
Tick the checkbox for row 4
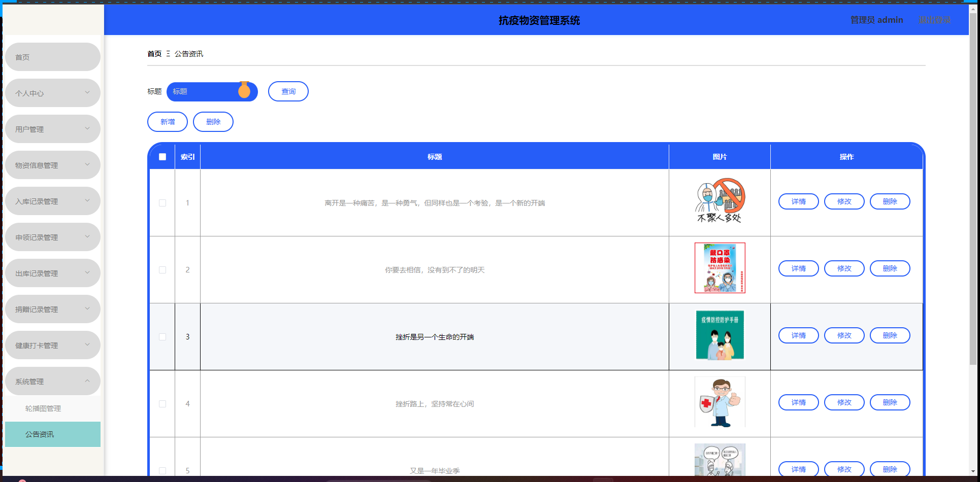click(x=162, y=404)
